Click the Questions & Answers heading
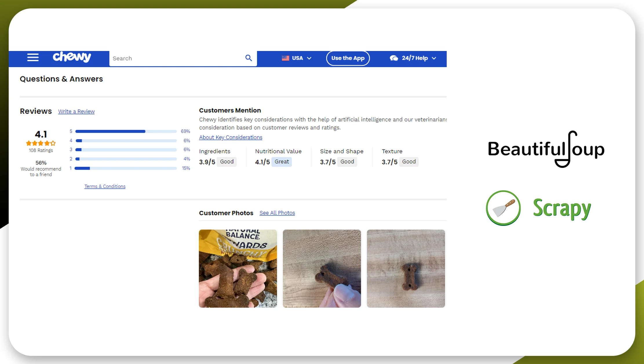 click(x=61, y=79)
